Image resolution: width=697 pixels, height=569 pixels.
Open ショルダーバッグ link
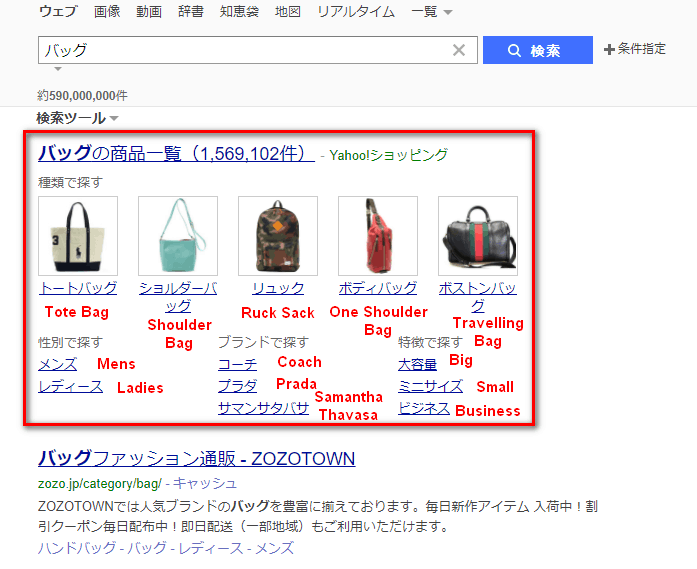click(178, 297)
